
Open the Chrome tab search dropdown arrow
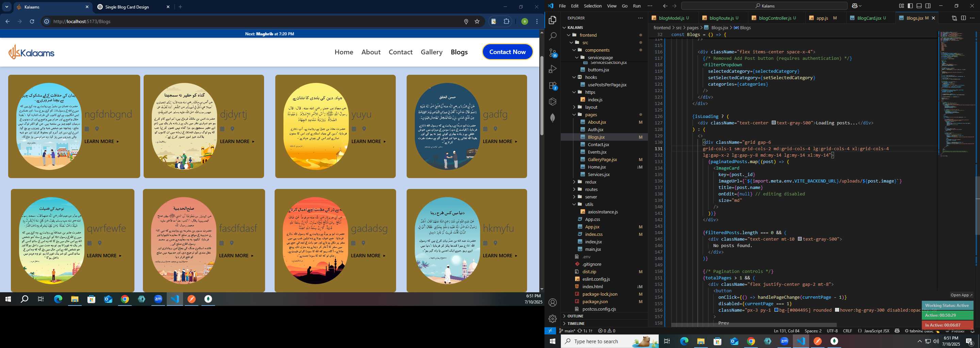click(x=7, y=7)
